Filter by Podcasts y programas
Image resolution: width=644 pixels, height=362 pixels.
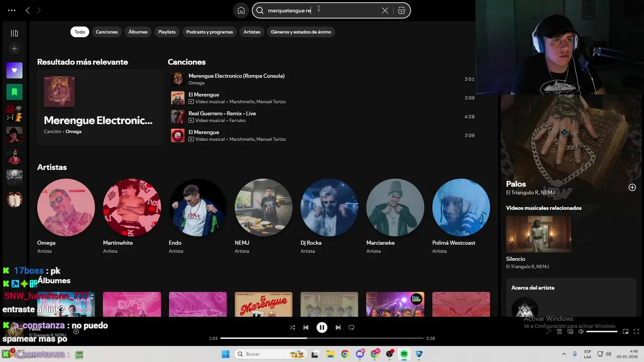pyautogui.click(x=209, y=32)
